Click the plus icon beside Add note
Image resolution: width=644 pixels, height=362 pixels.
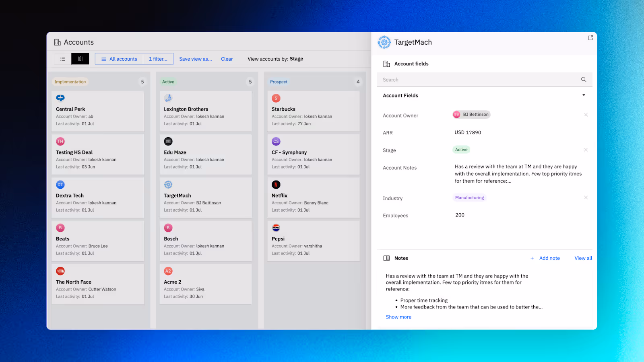coord(532,258)
